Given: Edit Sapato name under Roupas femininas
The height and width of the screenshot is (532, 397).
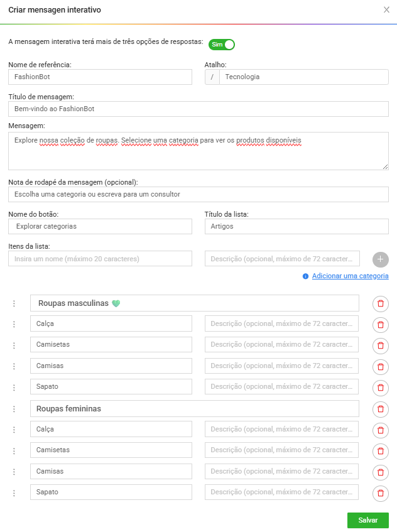Looking at the screenshot, I should tap(111, 492).
